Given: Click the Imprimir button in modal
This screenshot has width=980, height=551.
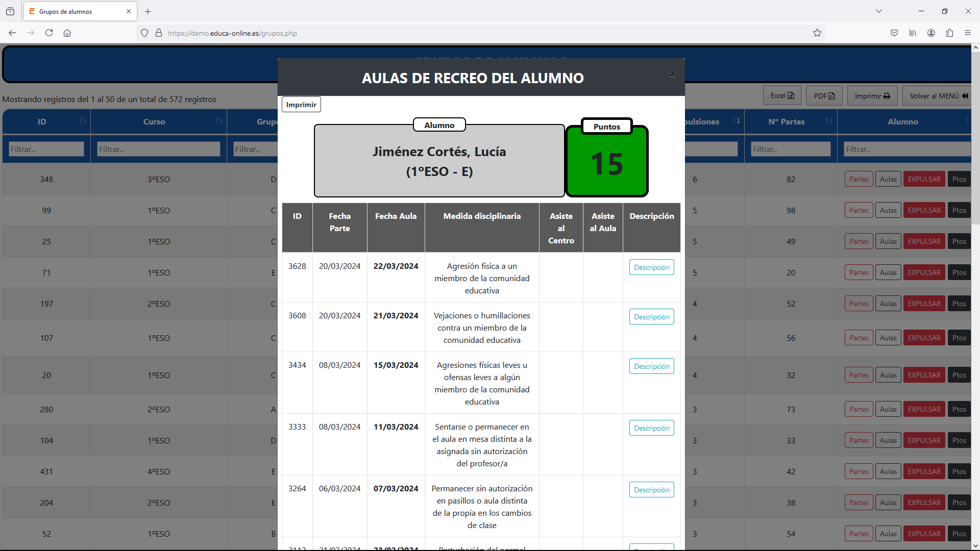Looking at the screenshot, I should [301, 105].
